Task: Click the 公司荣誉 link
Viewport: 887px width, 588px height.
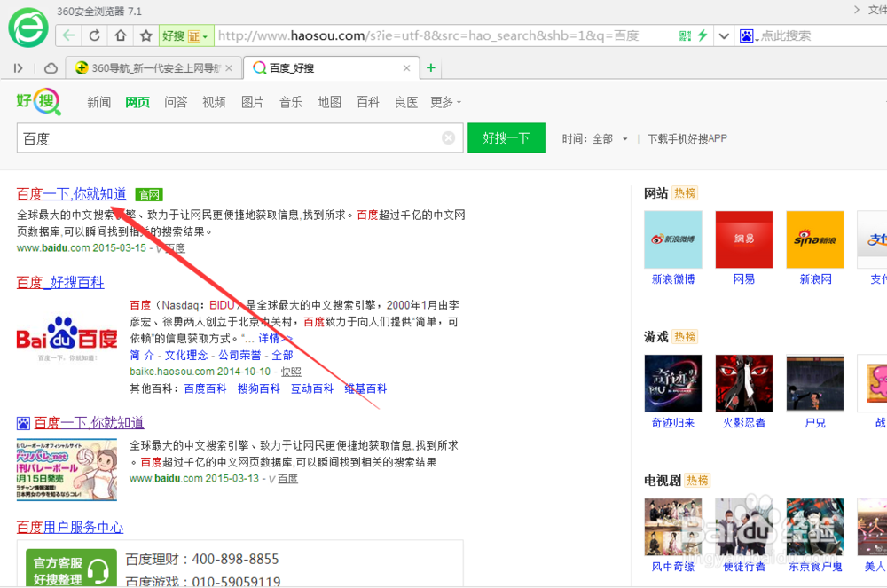Action: pyautogui.click(x=239, y=356)
